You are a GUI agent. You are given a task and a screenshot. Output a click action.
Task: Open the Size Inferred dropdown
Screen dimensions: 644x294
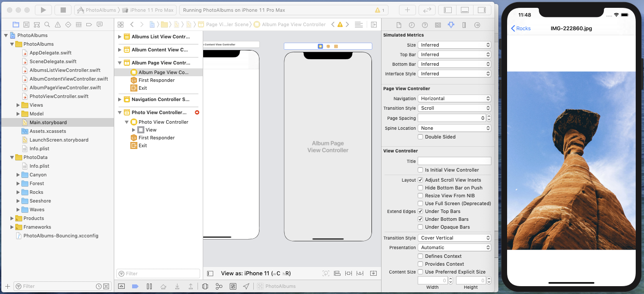454,45
